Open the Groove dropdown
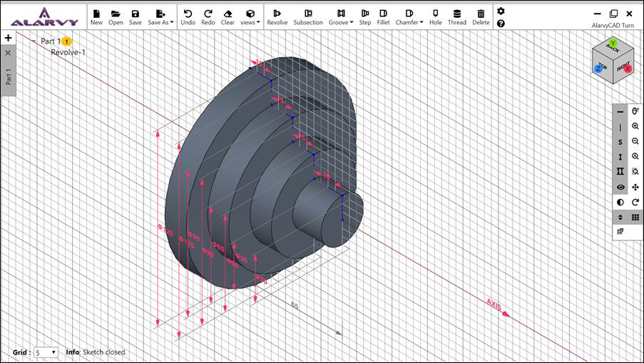Viewport: 644px width, 363px height. pos(341,17)
